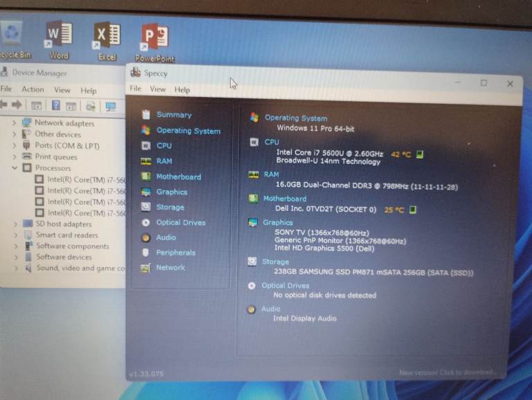The height and width of the screenshot is (400, 532).
Task: Click 'Broadwell-U 14nm Technology' text
Action: [x=328, y=161]
